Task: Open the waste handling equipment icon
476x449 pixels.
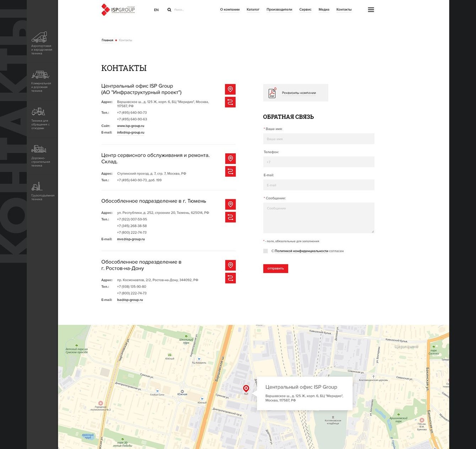Action: [38, 112]
